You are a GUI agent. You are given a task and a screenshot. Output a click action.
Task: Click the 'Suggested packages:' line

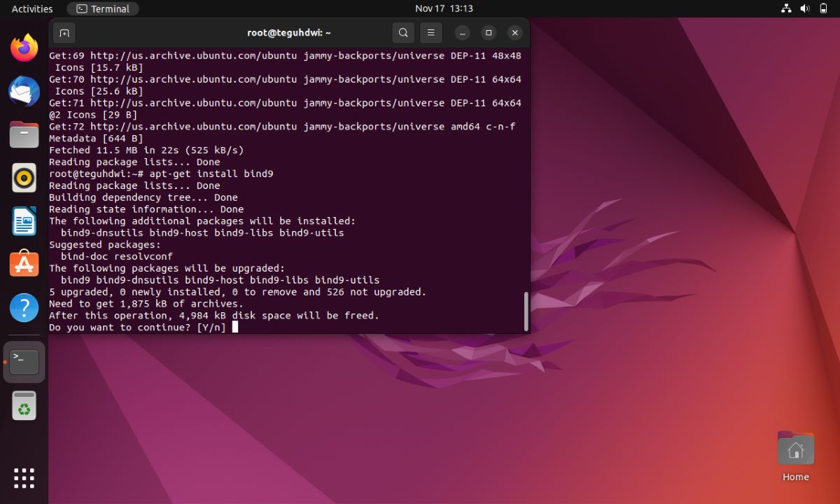tap(105, 245)
